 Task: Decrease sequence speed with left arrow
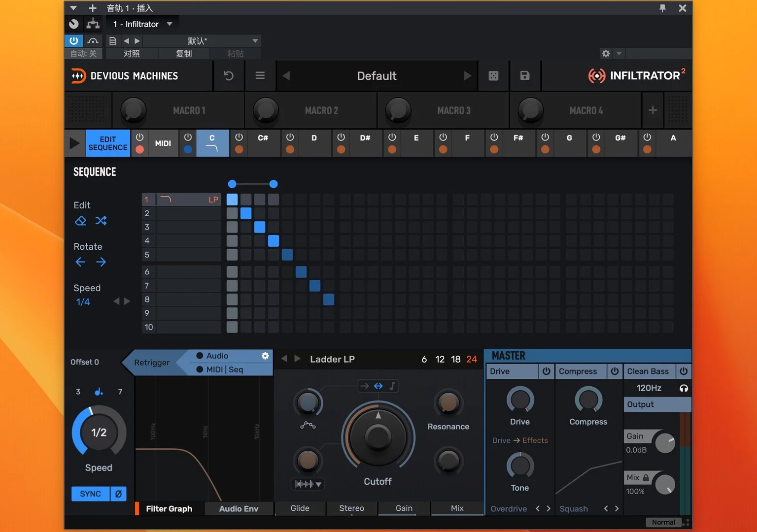pos(116,301)
